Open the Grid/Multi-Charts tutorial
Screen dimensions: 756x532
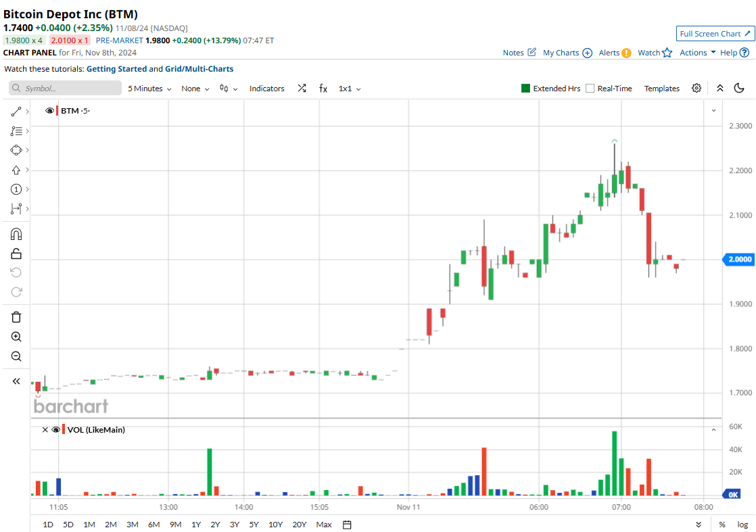tap(199, 69)
